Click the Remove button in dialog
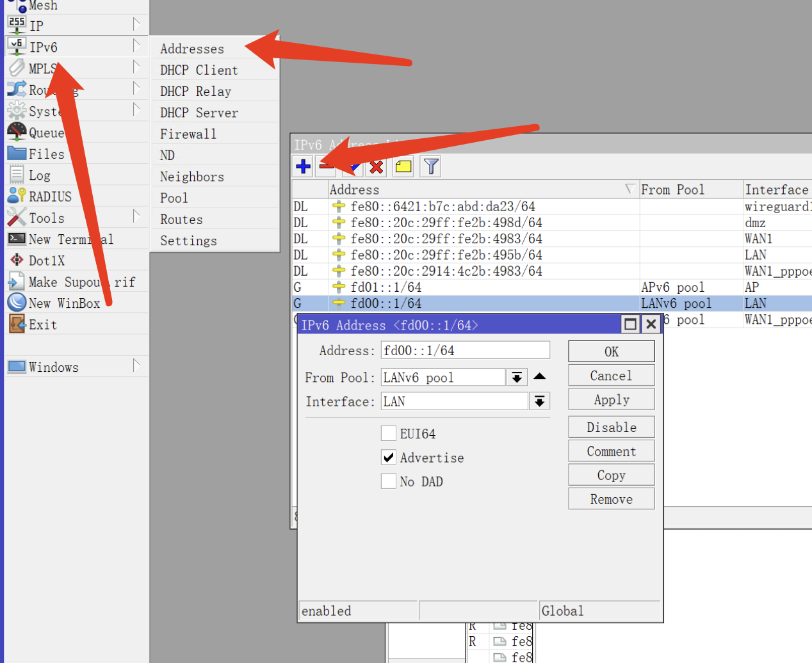 point(611,499)
